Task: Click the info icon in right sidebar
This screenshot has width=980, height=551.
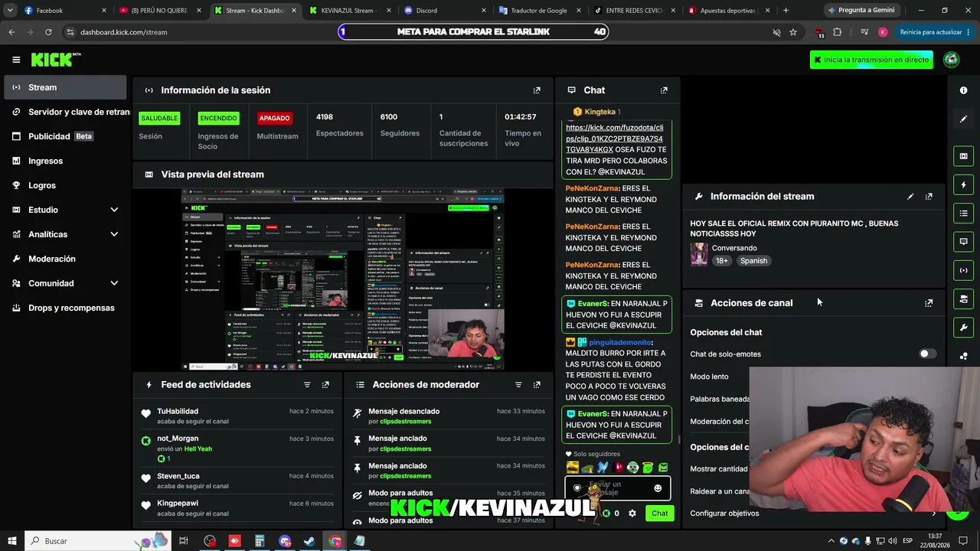Action: [963, 90]
